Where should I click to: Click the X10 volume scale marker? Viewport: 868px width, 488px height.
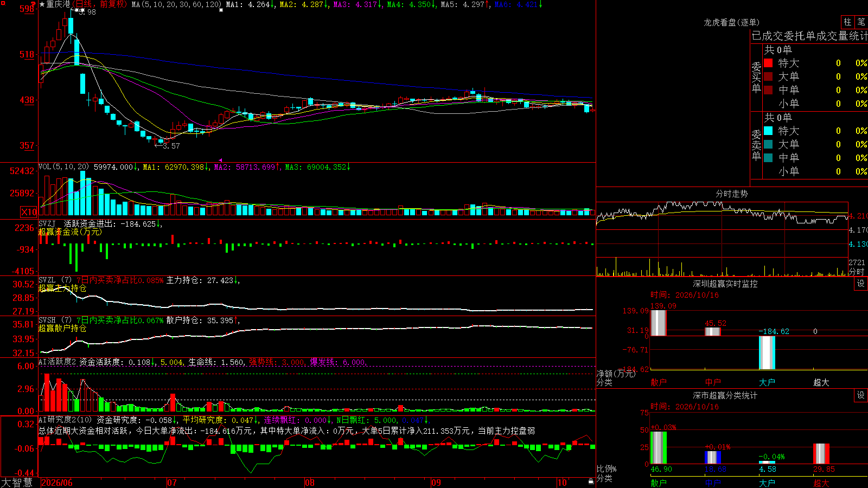coord(29,212)
